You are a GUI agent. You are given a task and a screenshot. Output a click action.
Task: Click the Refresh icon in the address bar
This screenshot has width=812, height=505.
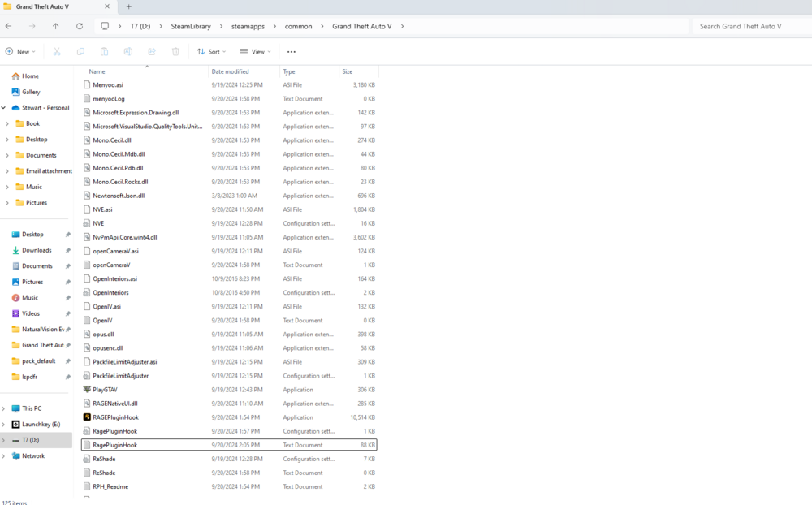click(x=79, y=26)
